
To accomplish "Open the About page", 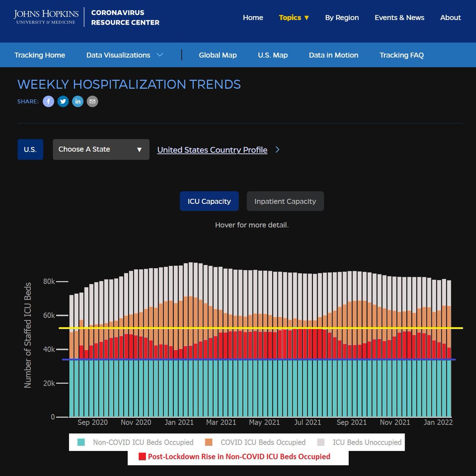I will pos(451,17).
